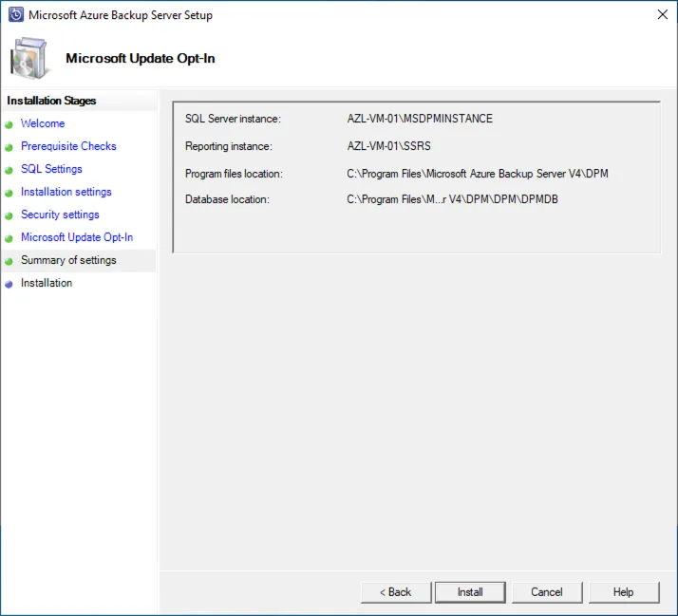Start setup with the Install button
The width and height of the screenshot is (678, 616).
[x=470, y=592]
